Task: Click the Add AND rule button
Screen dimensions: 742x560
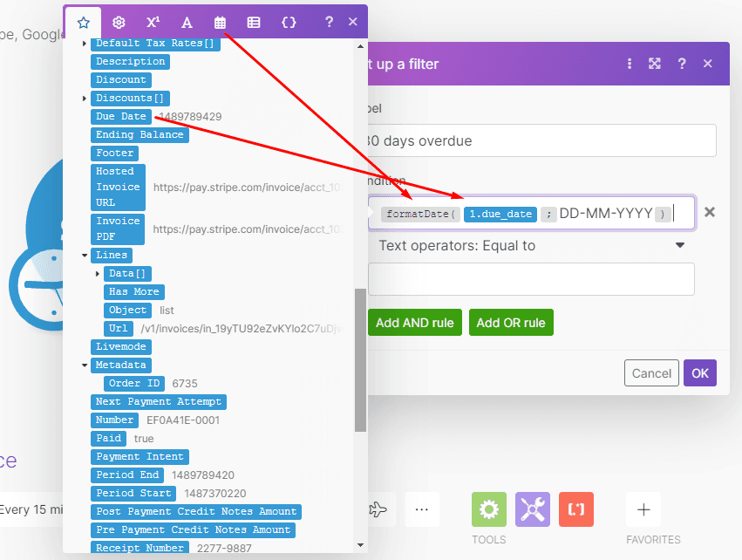Action: point(414,323)
